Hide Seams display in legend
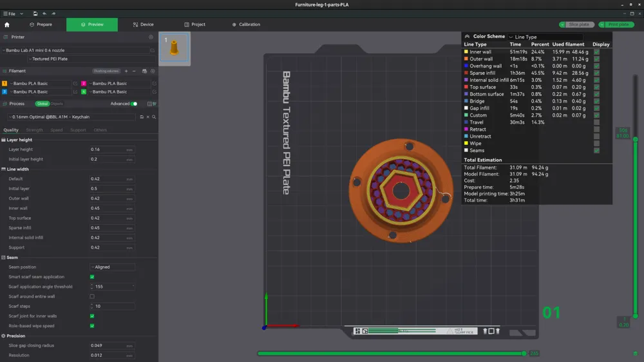 (596, 151)
